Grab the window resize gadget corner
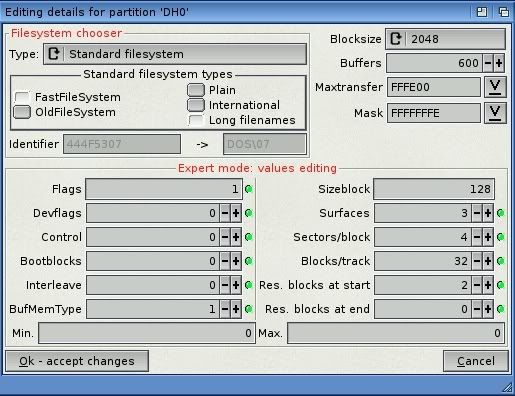This screenshot has height=396, width=515. pyautogui.click(x=507, y=388)
